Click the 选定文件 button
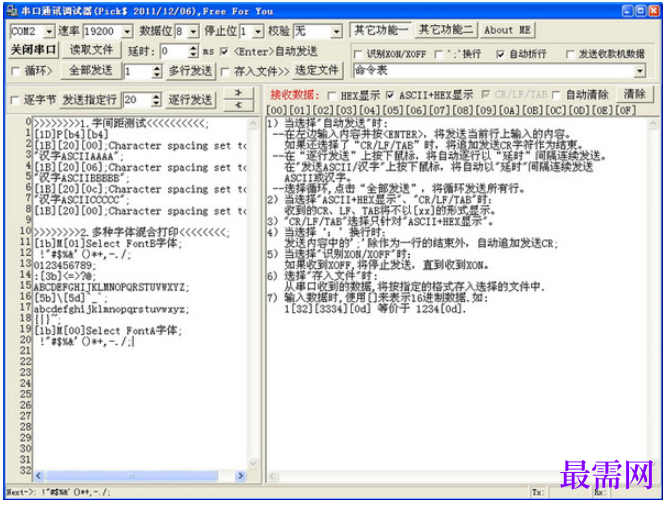This screenshot has width=672, height=506. [x=317, y=70]
